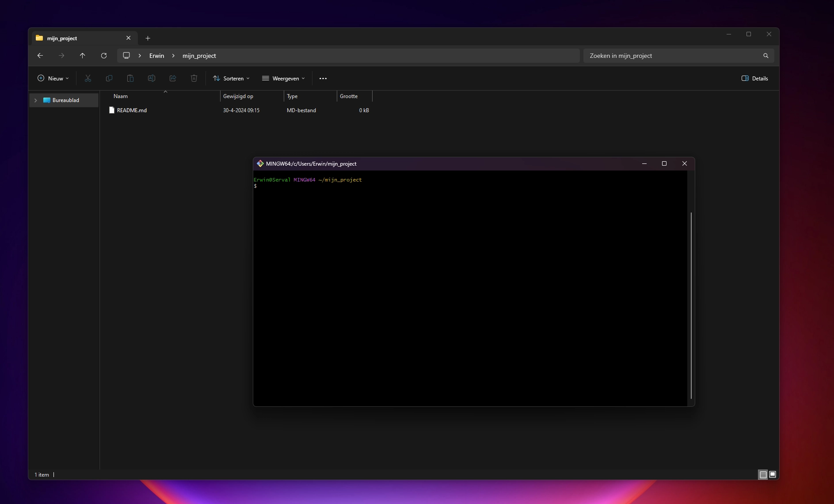Refresh the mijn_project folder view
This screenshot has height=504, width=834.
pos(104,56)
